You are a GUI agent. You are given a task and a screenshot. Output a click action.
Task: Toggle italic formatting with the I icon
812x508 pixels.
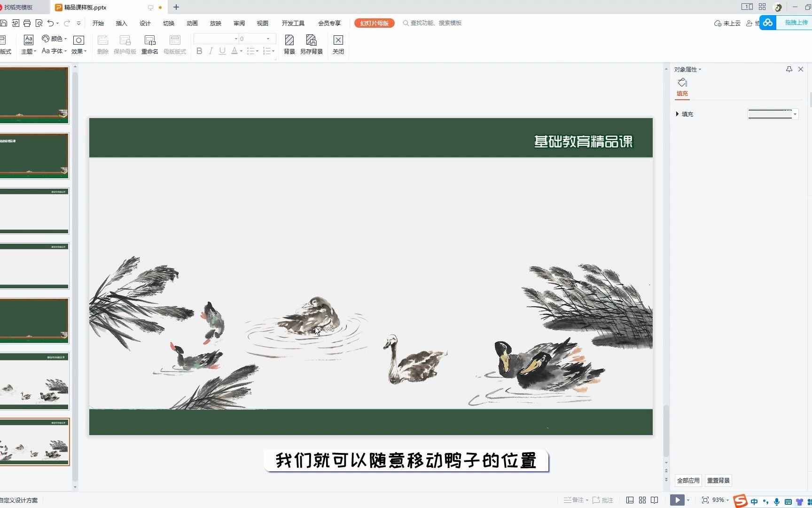click(x=211, y=51)
